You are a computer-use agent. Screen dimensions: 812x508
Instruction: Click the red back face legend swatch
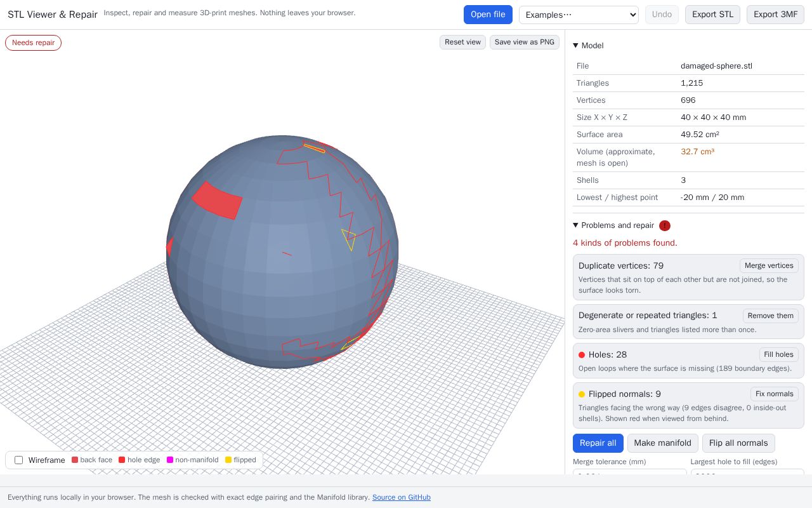coord(75,460)
